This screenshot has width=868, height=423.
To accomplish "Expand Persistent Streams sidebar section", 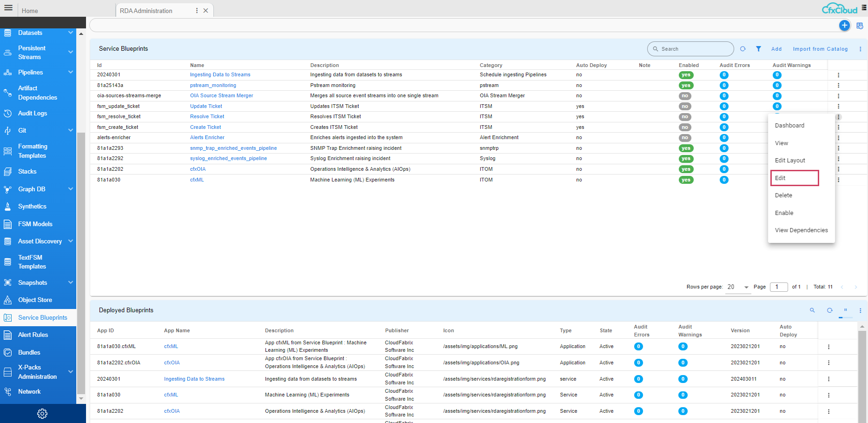I will [71, 52].
